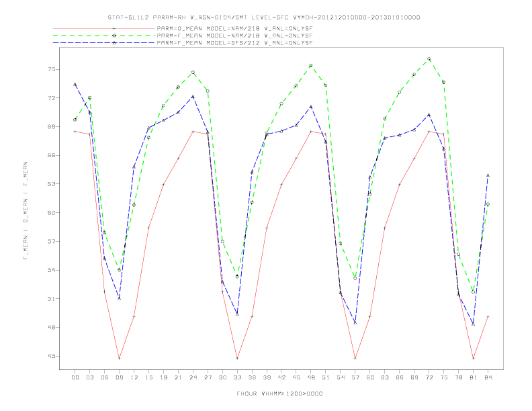Click the x-axis tick label 27
Screen dimensions: 532x411
point(208,377)
